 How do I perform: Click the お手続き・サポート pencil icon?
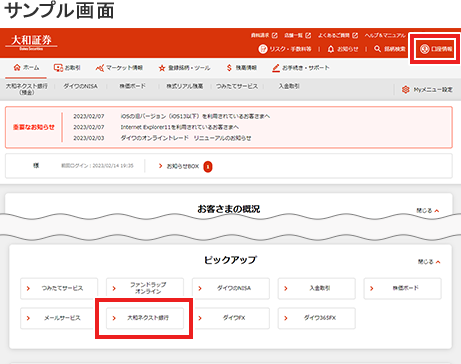276,68
